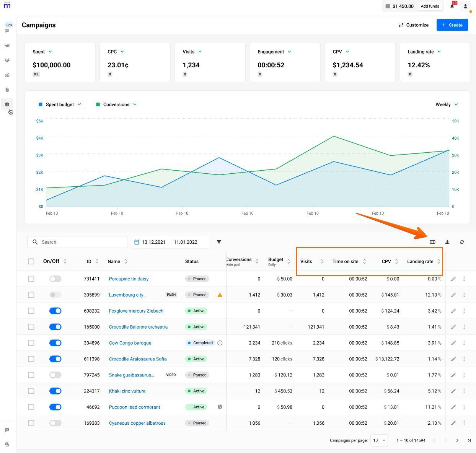Sort table by Landing rate column

439,261
